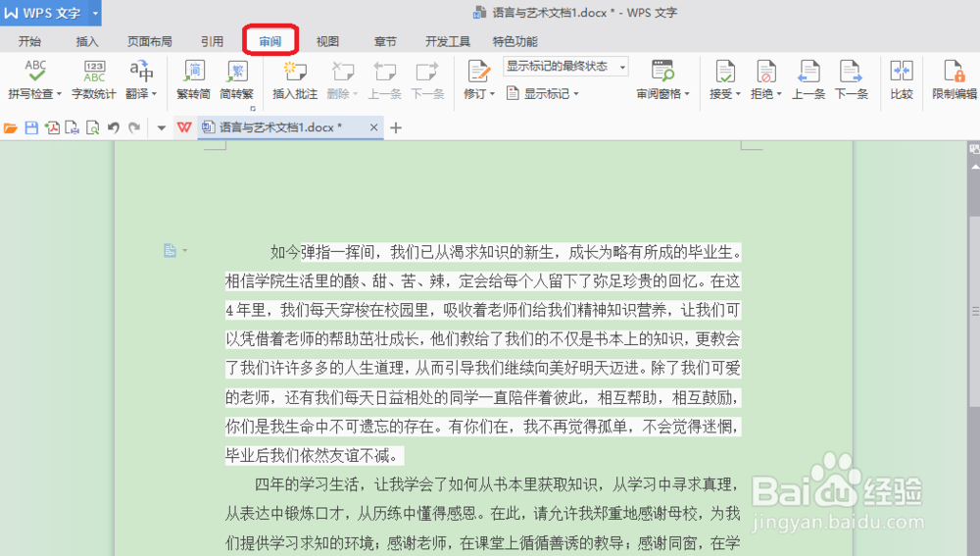Image resolution: width=980 pixels, height=556 pixels.
Task: Click the vertical scrollbar thumb
Action: pyautogui.click(x=974, y=313)
